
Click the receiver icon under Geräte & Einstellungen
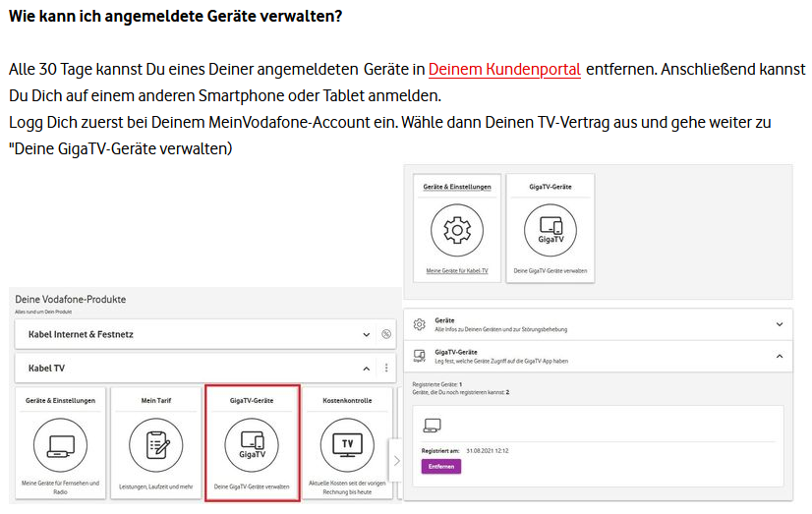pos(62,445)
